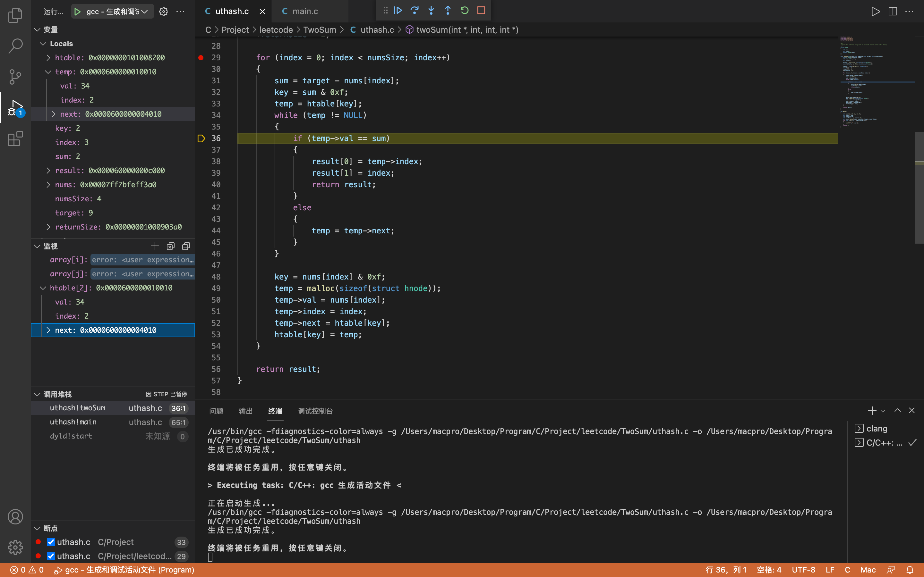The width and height of the screenshot is (924, 577).
Task: Uncheck the uthash.c line 33 breakpoint
Action: point(51,542)
